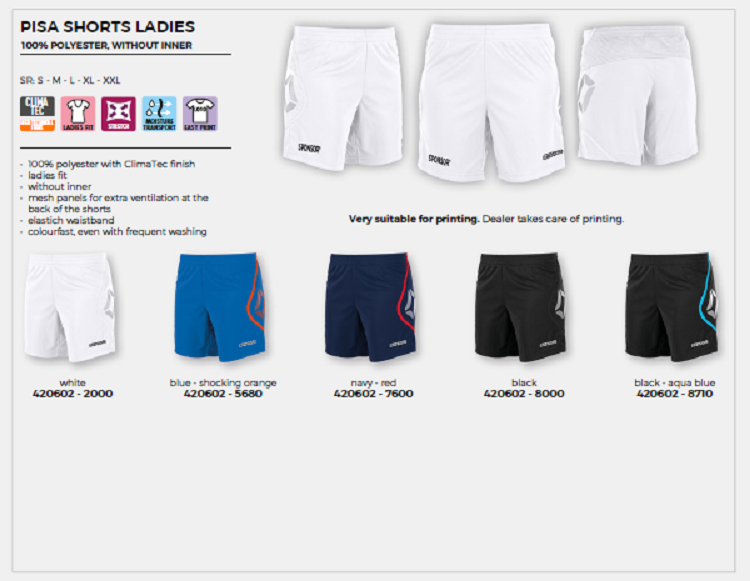
Task: Click the Stretch feature icon
Action: tap(118, 113)
